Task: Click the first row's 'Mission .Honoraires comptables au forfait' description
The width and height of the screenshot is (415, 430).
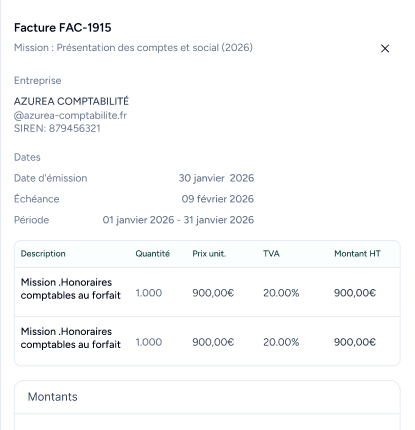Action: [x=71, y=289]
